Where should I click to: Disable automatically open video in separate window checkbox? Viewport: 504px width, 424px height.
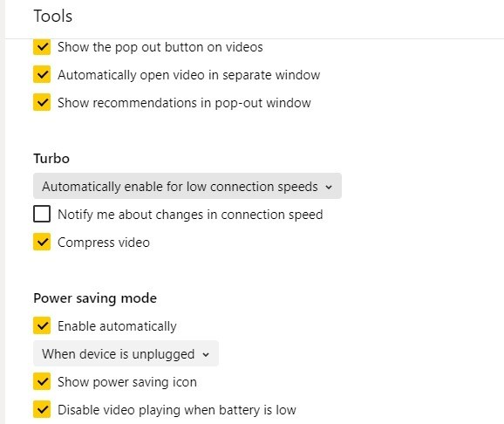click(x=42, y=75)
